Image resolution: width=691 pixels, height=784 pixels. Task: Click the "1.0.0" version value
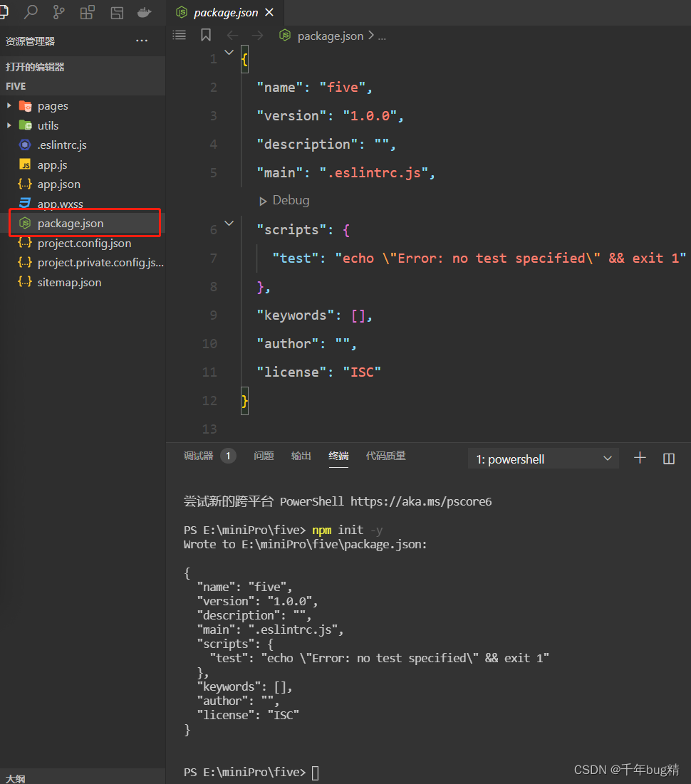click(370, 116)
